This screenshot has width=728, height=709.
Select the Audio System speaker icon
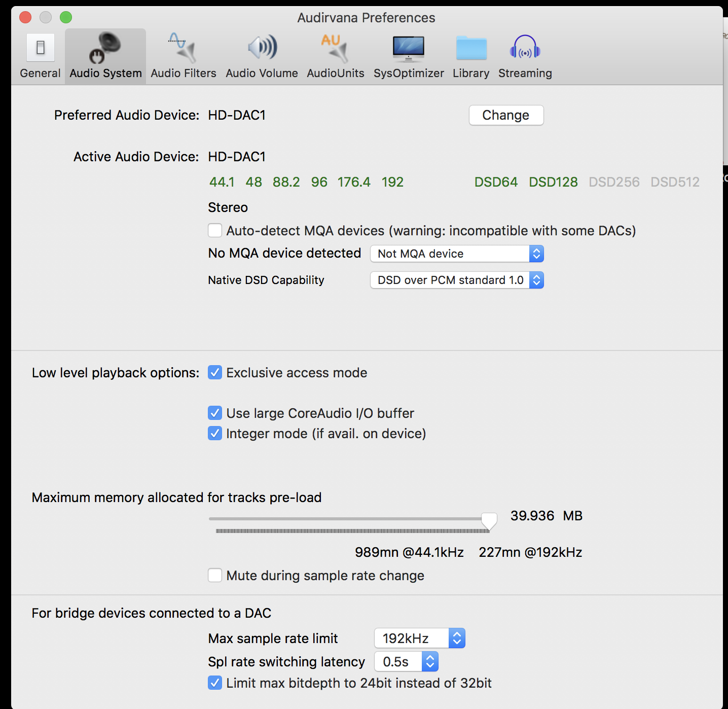pyautogui.click(x=105, y=47)
